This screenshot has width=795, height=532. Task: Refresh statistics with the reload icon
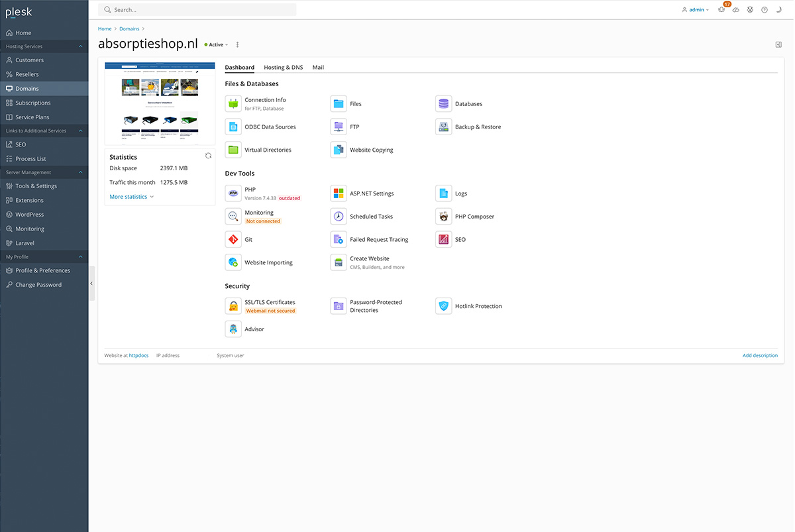pyautogui.click(x=208, y=156)
